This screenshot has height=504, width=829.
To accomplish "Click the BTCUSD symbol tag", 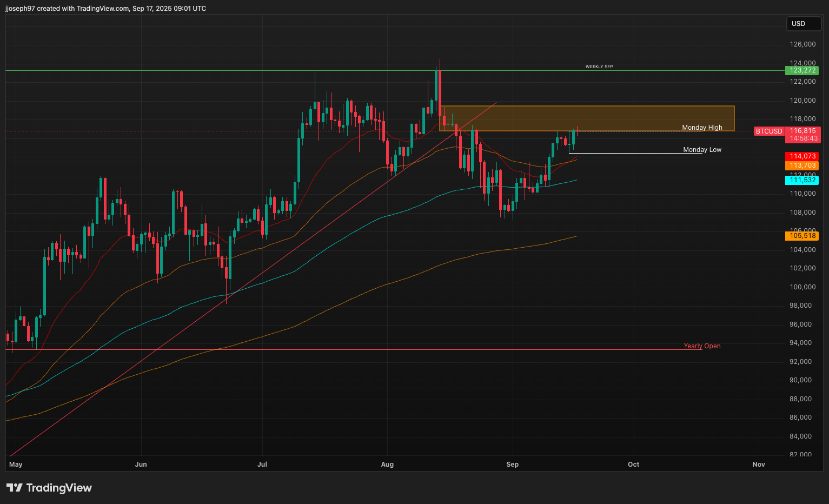I will click(768, 131).
